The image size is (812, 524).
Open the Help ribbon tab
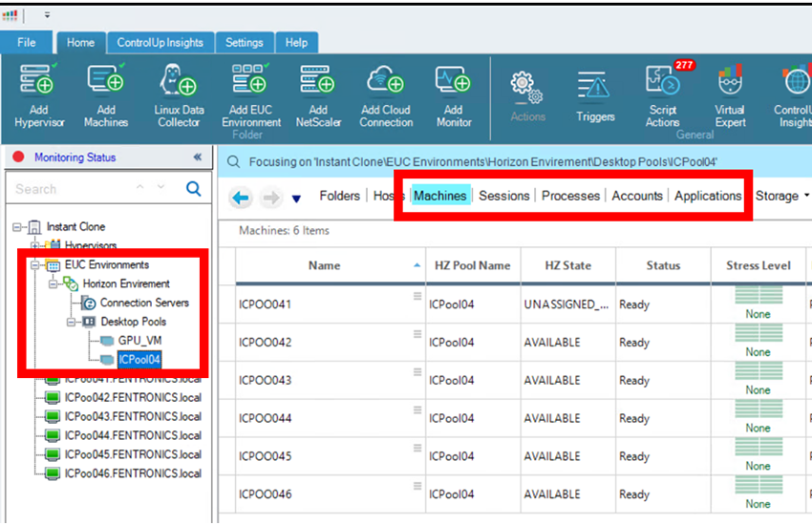(x=296, y=42)
